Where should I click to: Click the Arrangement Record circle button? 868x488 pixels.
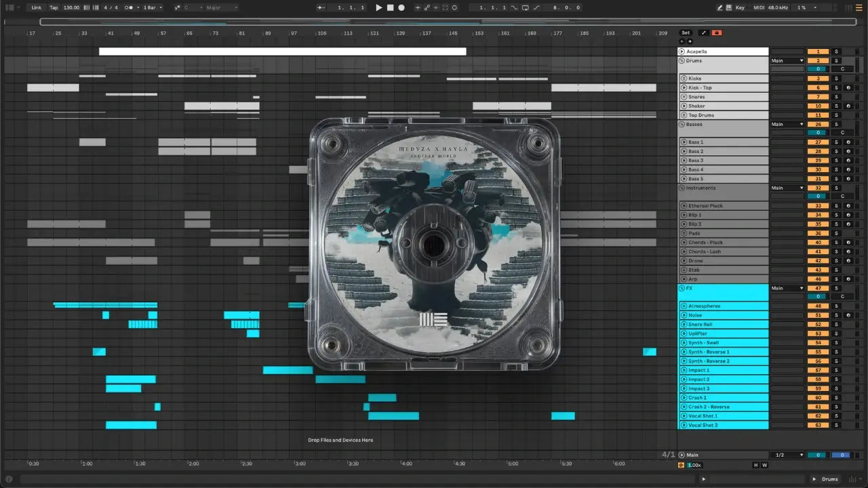point(401,7)
